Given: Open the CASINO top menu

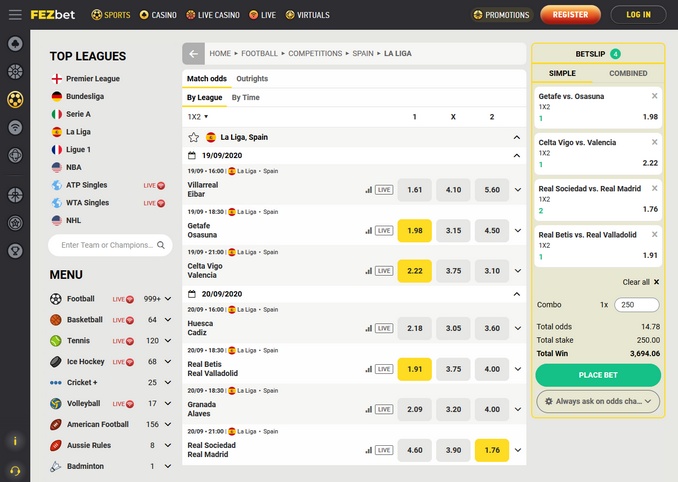Looking at the screenshot, I should pos(158,15).
